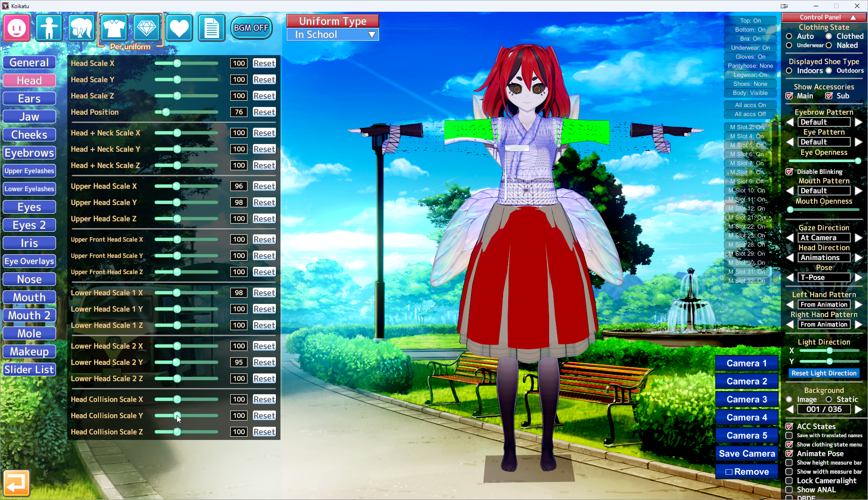Go to previous Head Direction

point(790,257)
